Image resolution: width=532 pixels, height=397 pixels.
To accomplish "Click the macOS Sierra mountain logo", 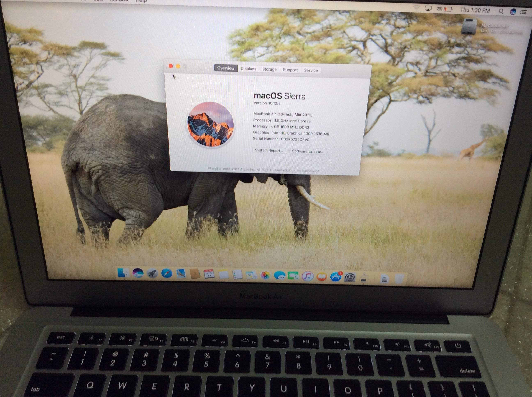I will pos(210,124).
